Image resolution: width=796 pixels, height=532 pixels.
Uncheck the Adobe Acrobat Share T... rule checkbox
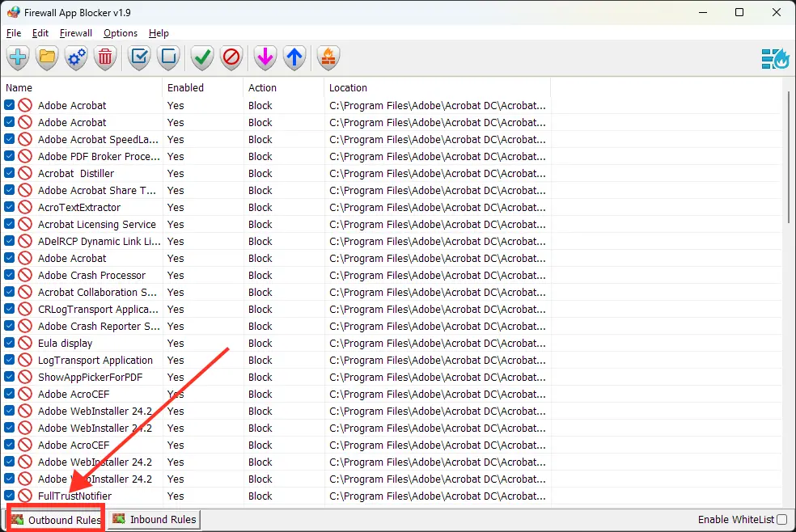click(x=9, y=190)
